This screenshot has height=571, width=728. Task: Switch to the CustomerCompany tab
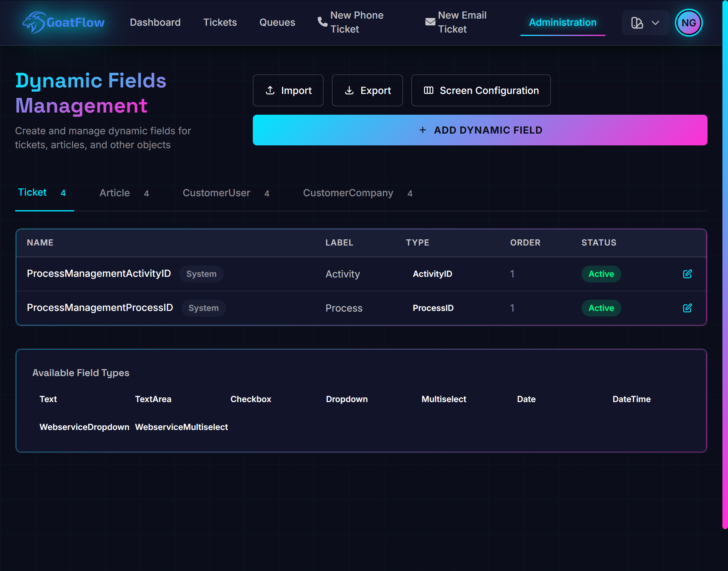click(x=348, y=193)
